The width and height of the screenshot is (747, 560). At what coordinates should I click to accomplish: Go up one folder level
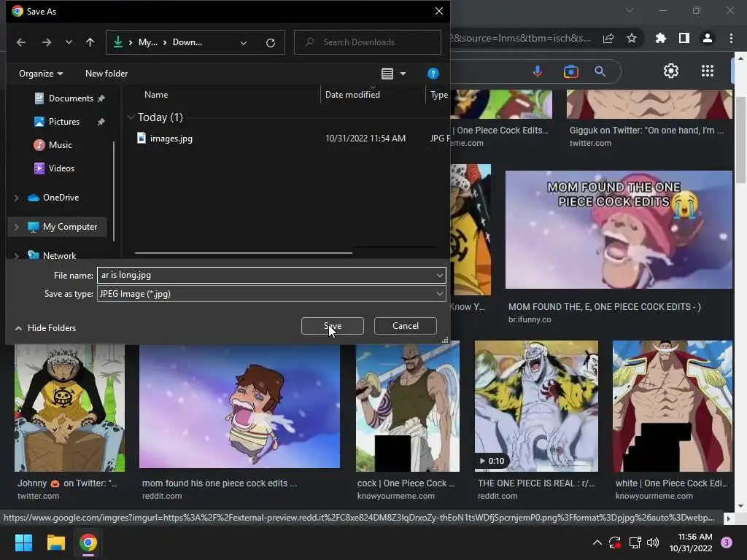click(x=90, y=42)
